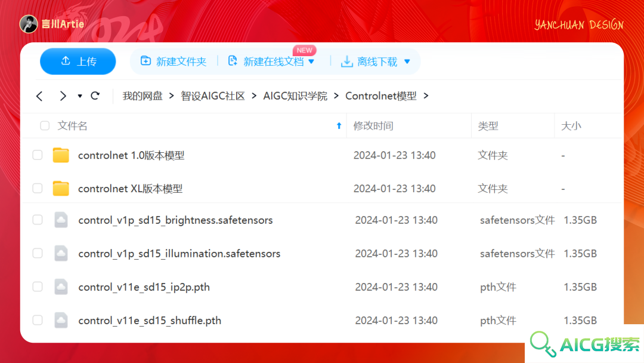This screenshot has width=644, height=363.
Task: Refresh the file list
Action: [x=95, y=96]
